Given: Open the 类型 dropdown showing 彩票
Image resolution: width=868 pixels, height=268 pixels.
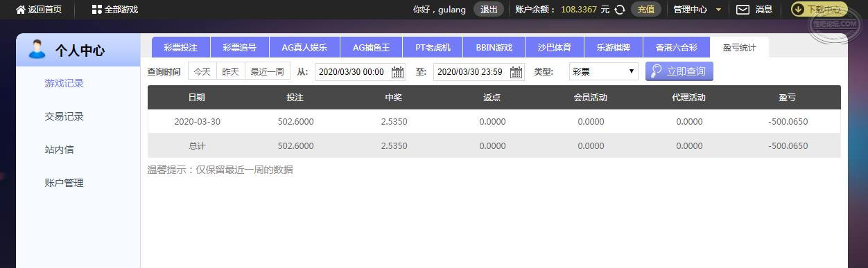Looking at the screenshot, I should (x=603, y=71).
